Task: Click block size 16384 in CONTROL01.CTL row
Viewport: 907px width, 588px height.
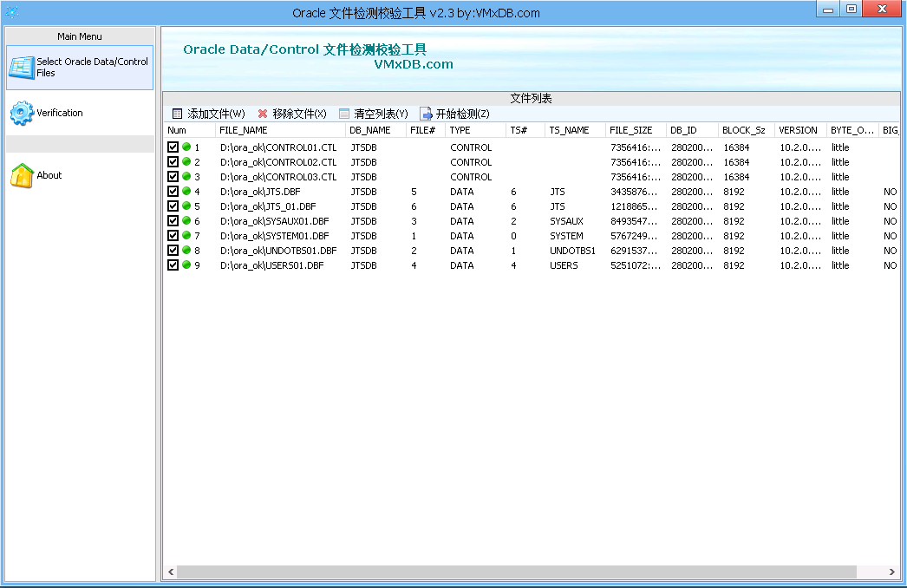Action: 736,147
